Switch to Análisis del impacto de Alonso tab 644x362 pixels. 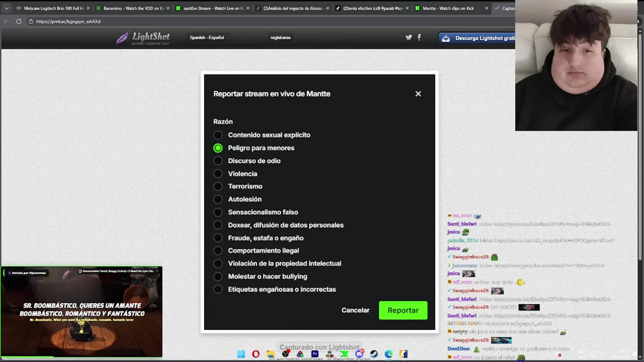point(292,8)
